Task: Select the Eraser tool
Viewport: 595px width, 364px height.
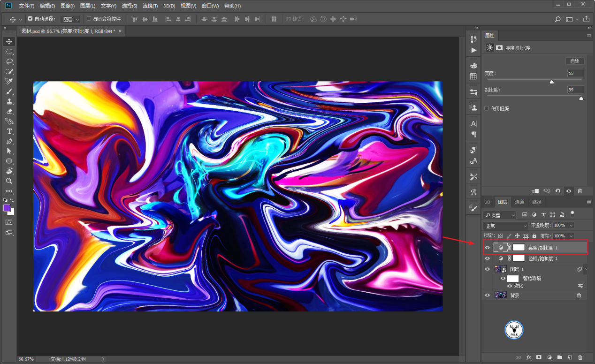Action: click(9, 112)
